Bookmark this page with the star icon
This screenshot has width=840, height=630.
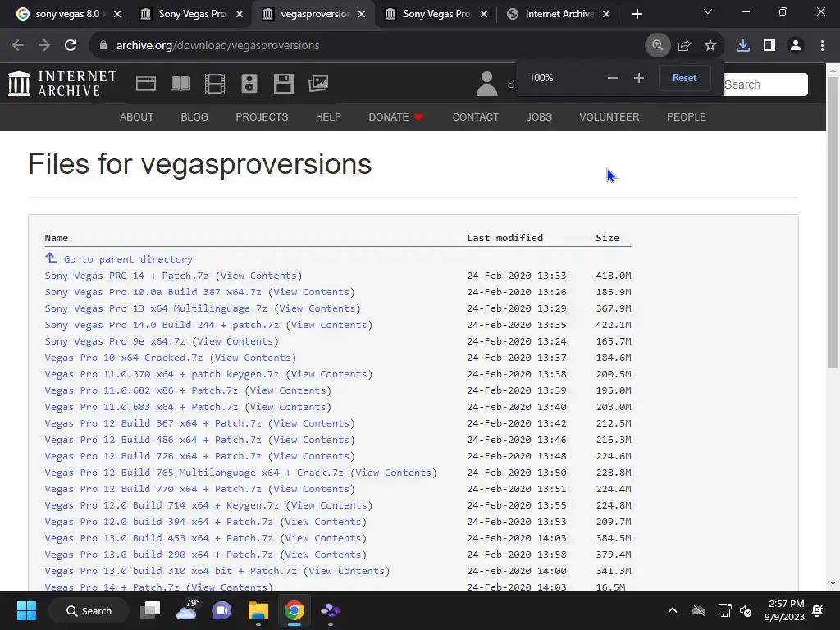tap(710, 45)
